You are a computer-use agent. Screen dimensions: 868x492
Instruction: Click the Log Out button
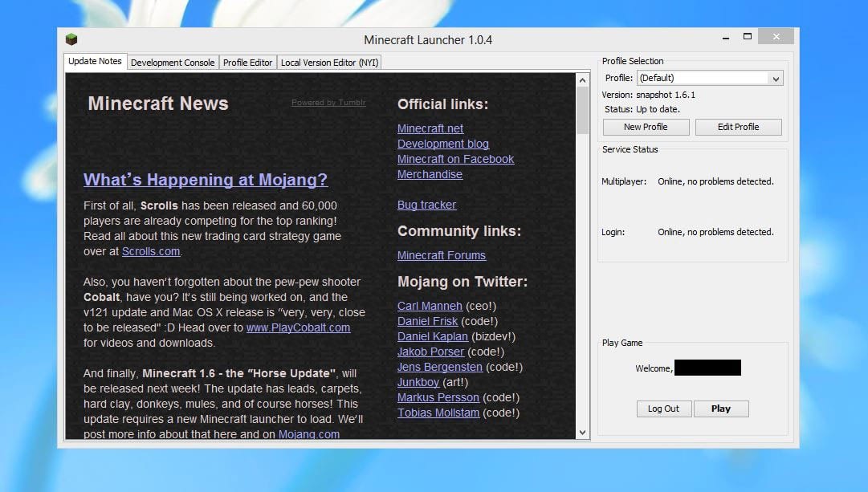coord(663,409)
